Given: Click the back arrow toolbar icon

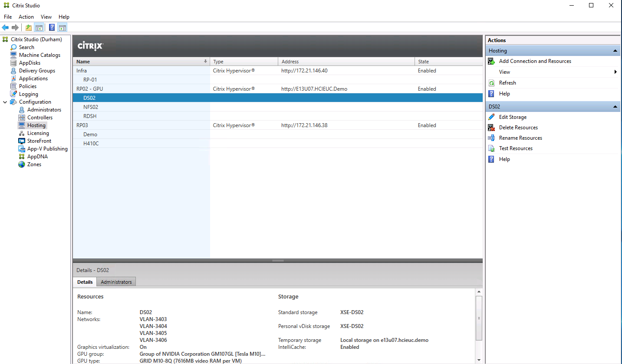Looking at the screenshot, I should click(5, 28).
